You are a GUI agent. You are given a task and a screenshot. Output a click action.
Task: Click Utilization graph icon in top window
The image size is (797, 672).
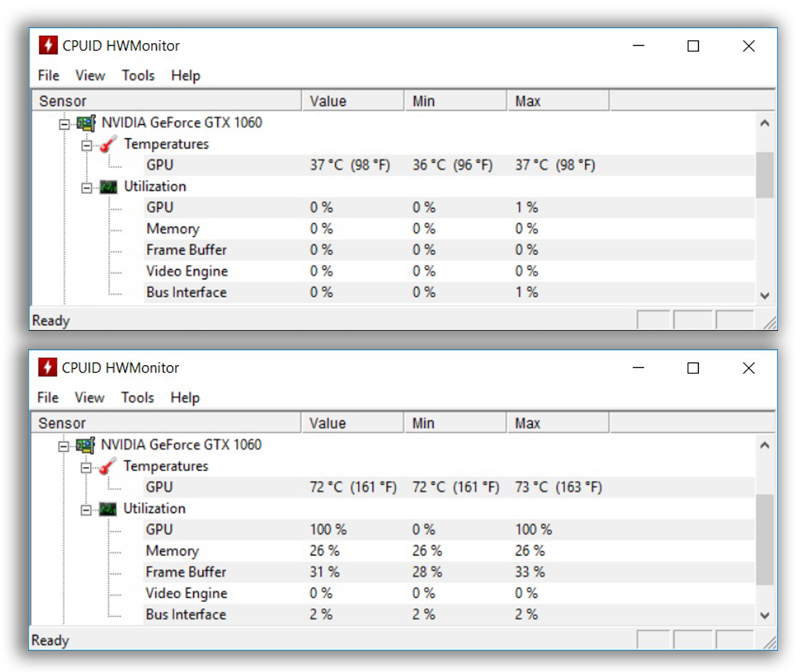pyautogui.click(x=109, y=187)
